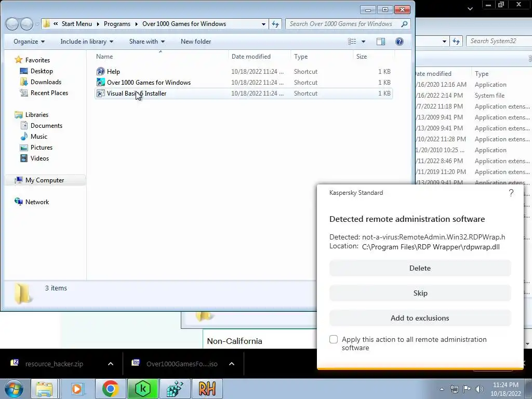Open Action Center flag icon in tray
The height and width of the screenshot is (399, 532).
point(467,389)
